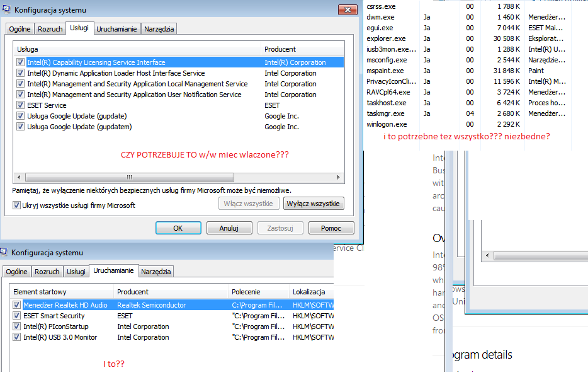Open the Ogólne tab in the services window

pyautogui.click(x=20, y=29)
